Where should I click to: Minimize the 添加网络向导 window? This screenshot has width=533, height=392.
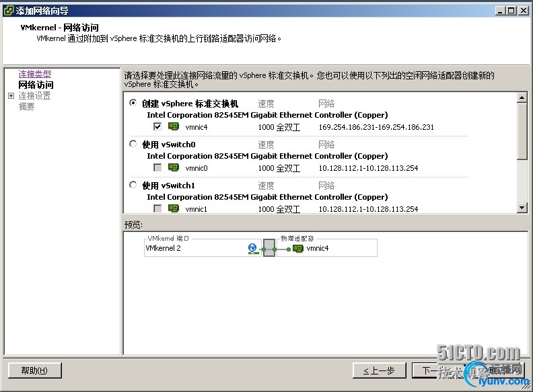coord(499,11)
